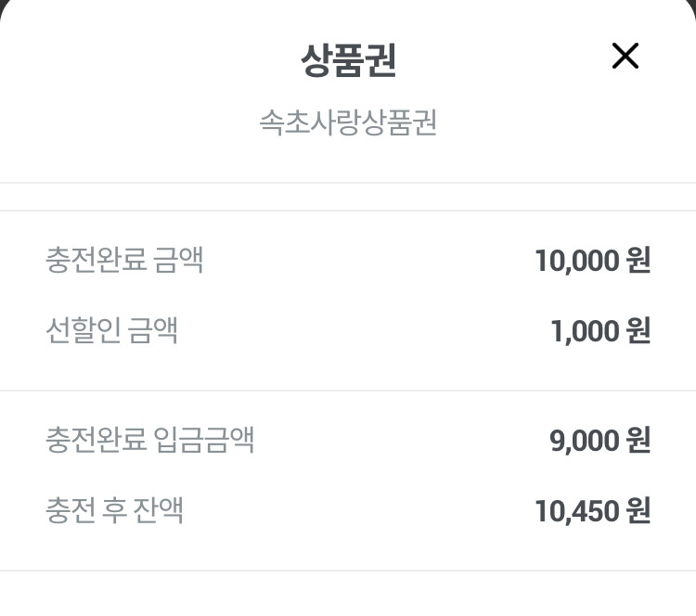Tap the 원 unit after 10,450

point(638,510)
